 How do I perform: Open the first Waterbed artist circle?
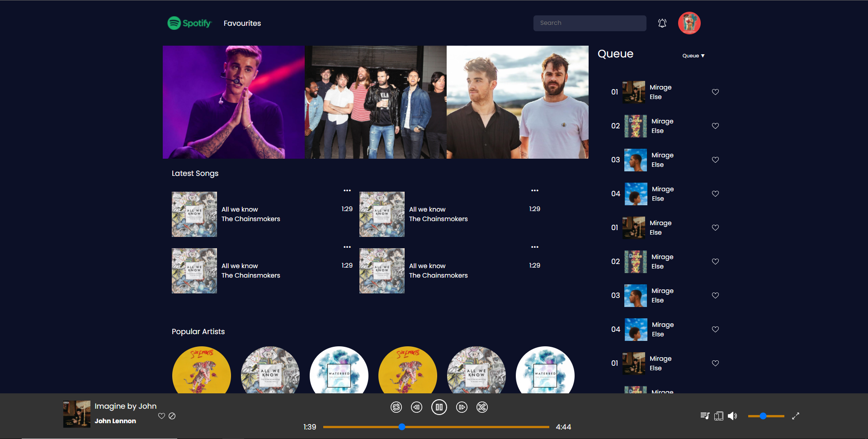coord(339,370)
